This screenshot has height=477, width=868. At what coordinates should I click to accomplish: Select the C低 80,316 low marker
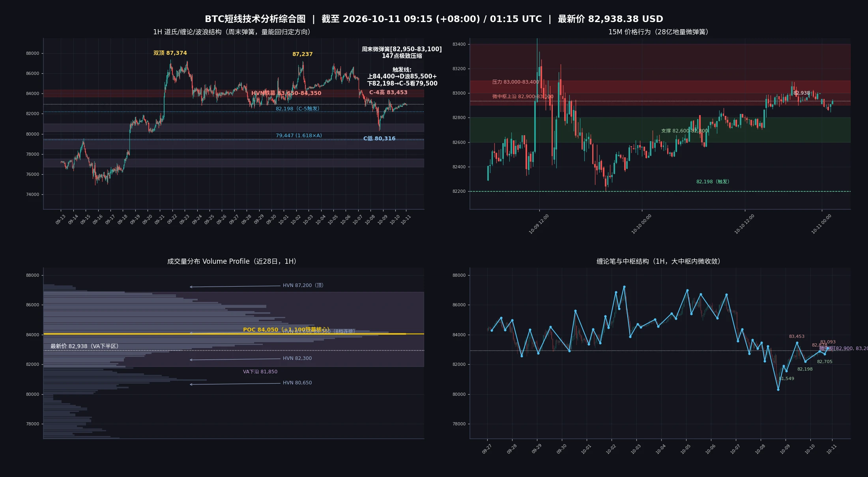coord(379,138)
